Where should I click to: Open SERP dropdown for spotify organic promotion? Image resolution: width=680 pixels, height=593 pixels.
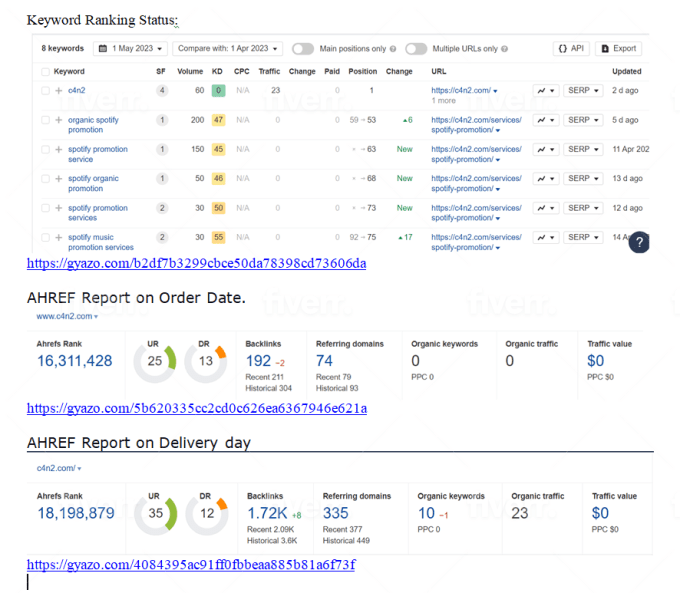[x=583, y=179]
